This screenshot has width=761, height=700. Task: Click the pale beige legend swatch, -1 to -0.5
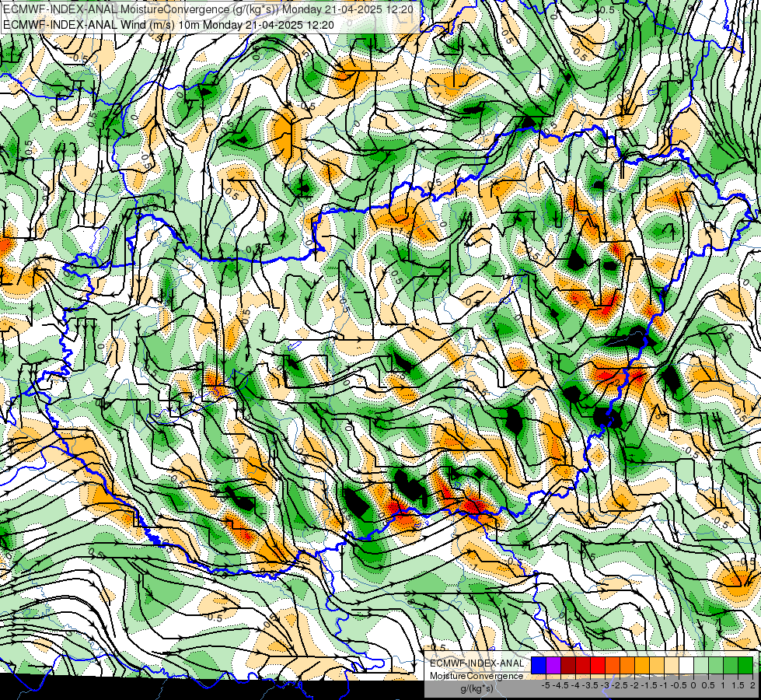672,666
